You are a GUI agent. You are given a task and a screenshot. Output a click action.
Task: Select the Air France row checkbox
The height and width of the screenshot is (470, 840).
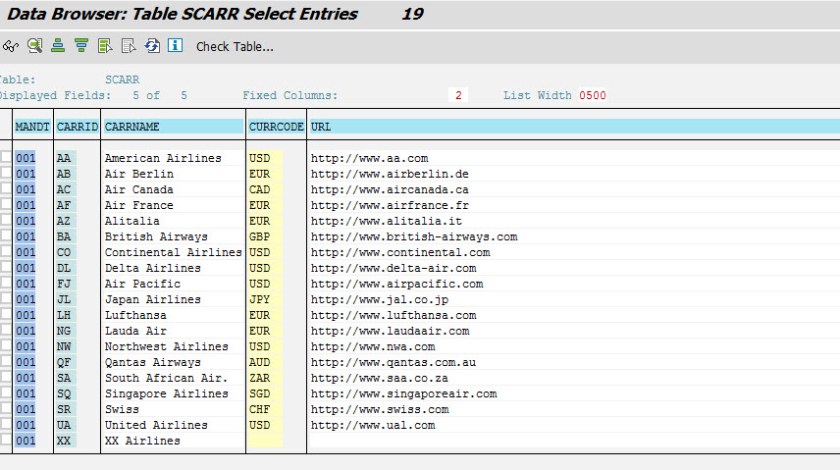coord(6,204)
